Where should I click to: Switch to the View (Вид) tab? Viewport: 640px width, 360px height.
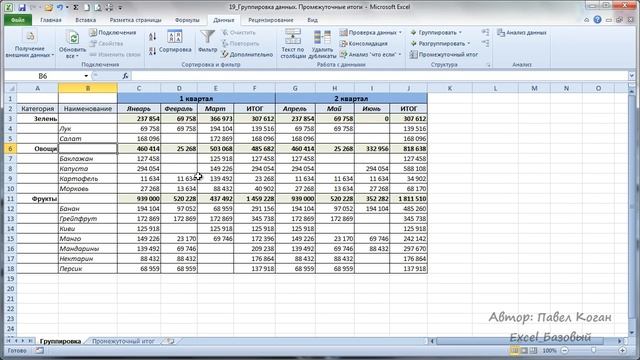(312, 20)
